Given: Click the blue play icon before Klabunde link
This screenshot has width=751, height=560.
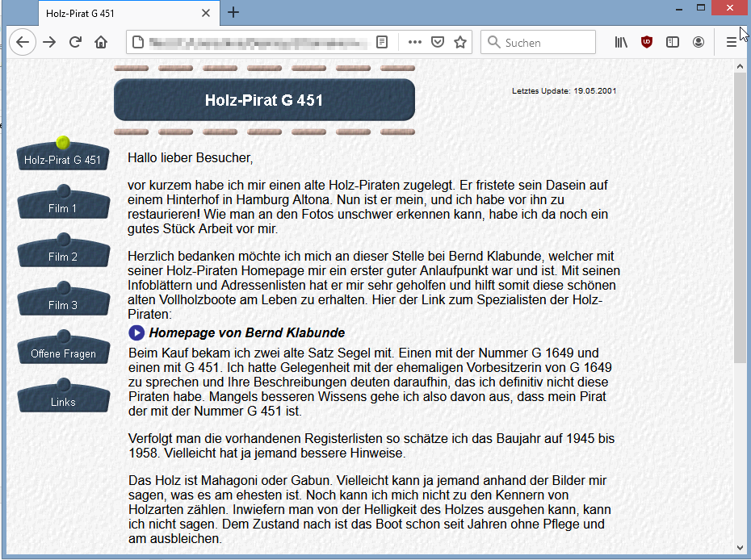Looking at the screenshot, I should tap(136, 332).
